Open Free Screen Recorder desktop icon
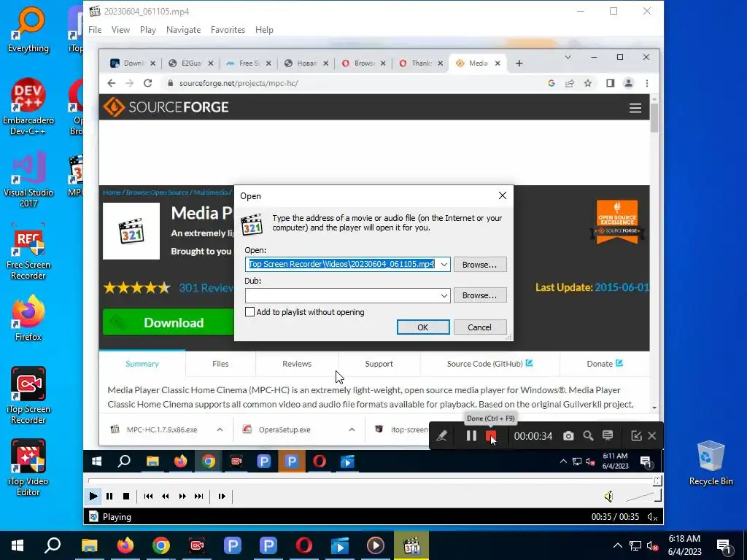747x560 pixels. (x=28, y=252)
